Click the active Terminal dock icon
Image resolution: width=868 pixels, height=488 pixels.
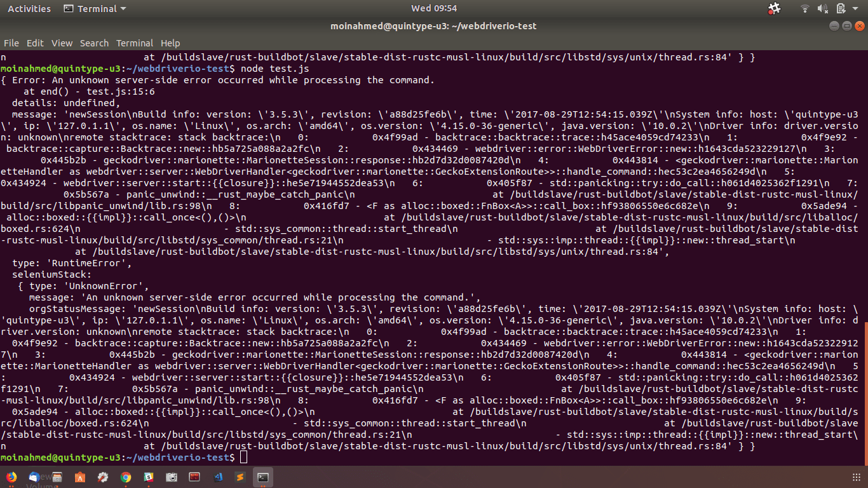(262, 477)
